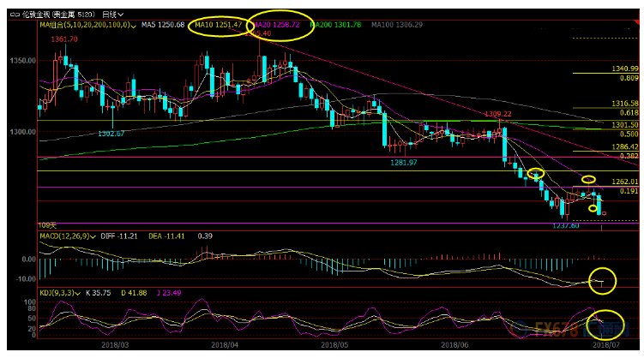Click the KDJ axis value 100
Viewport: 644px width, 358px height.
pyautogui.click(x=30, y=302)
